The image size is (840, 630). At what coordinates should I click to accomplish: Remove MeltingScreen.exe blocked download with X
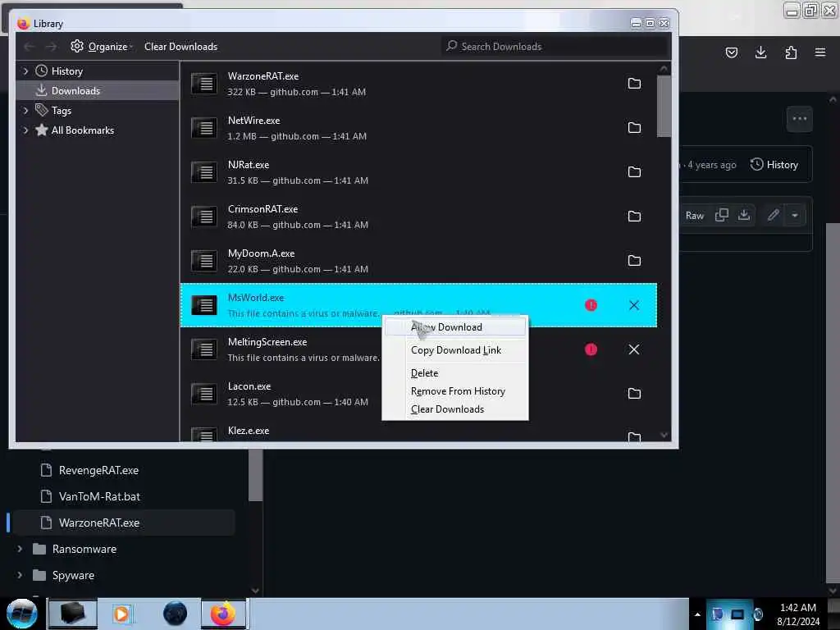coord(634,349)
